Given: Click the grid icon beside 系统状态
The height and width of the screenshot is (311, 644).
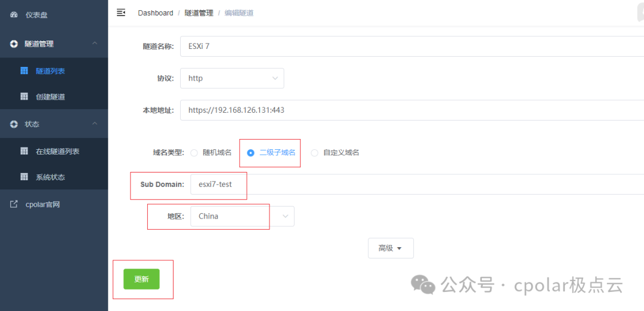Looking at the screenshot, I should tap(24, 177).
